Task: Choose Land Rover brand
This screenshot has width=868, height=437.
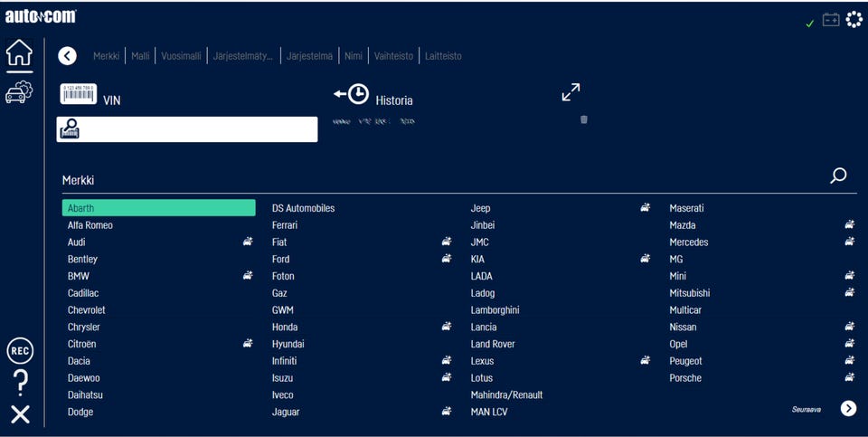Action: coord(493,344)
